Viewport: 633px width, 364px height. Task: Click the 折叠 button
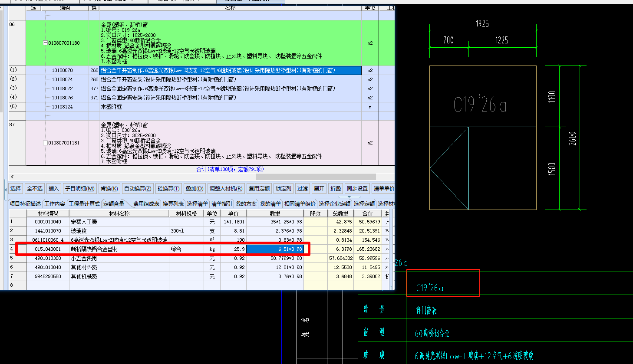click(x=336, y=188)
